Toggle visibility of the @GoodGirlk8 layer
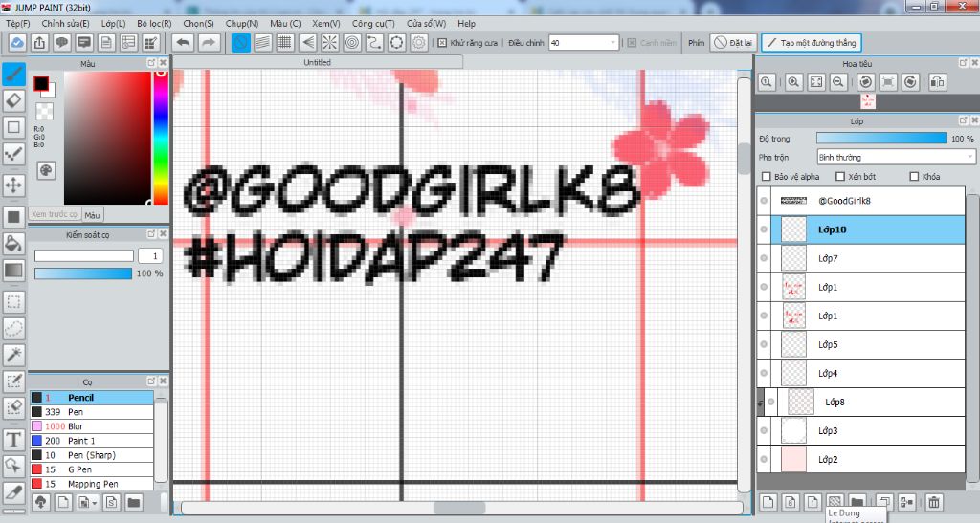 (x=764, y=201)
